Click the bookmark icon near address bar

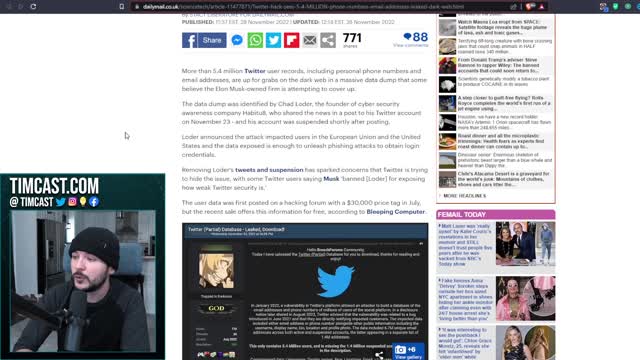point(122,7)
